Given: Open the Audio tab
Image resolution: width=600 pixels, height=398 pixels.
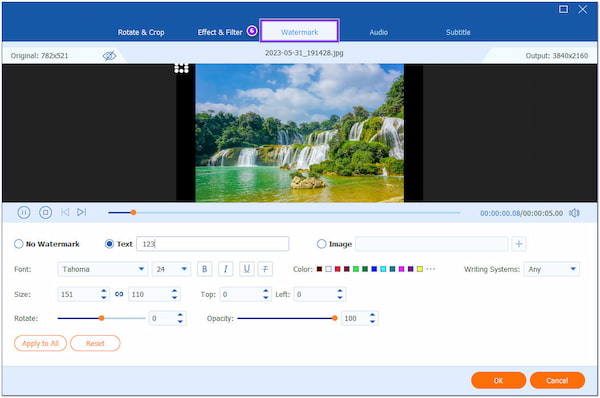Looking at the screenshot, I should [x=378, y=32].
